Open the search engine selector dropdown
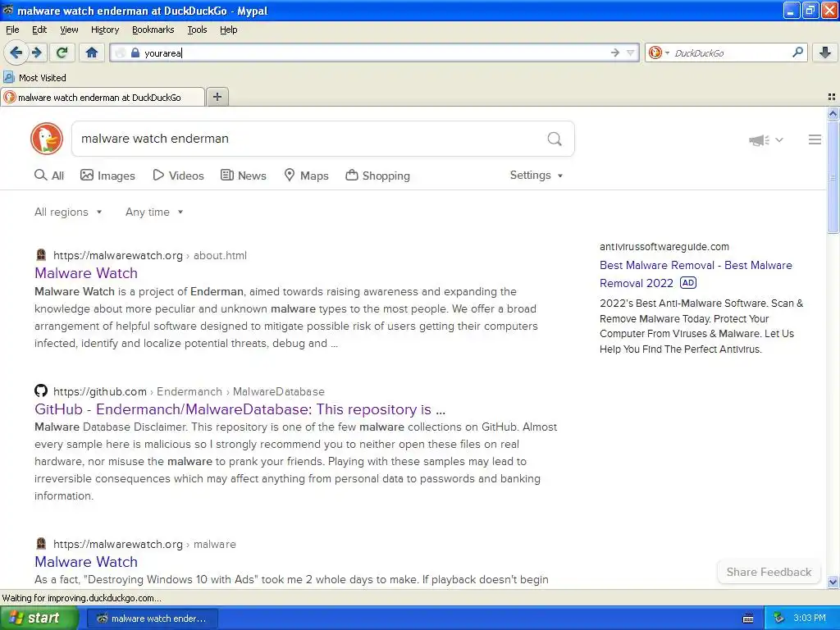This screenshot has width=840, height=630. [659, 52]
